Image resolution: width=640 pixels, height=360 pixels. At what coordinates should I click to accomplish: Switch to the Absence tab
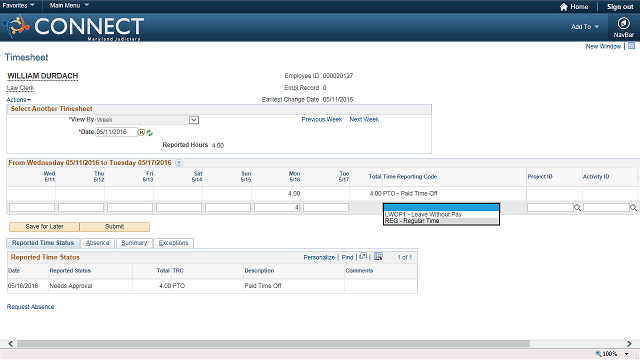click(98, 243)
